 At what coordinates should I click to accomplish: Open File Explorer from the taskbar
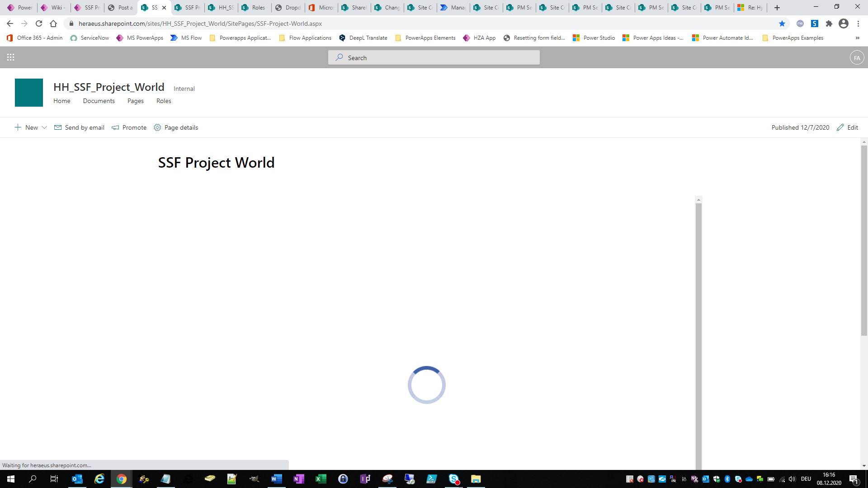pyautogui.click(x=476, y=479)
